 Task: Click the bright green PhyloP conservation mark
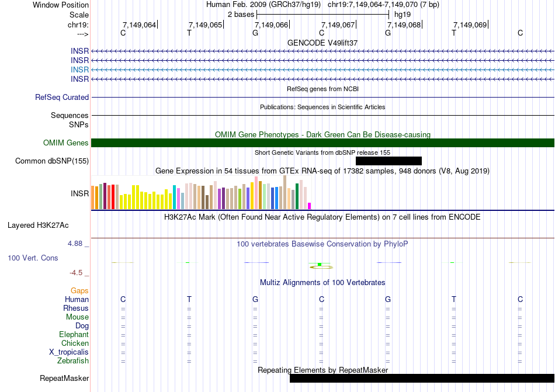point(320,264)
